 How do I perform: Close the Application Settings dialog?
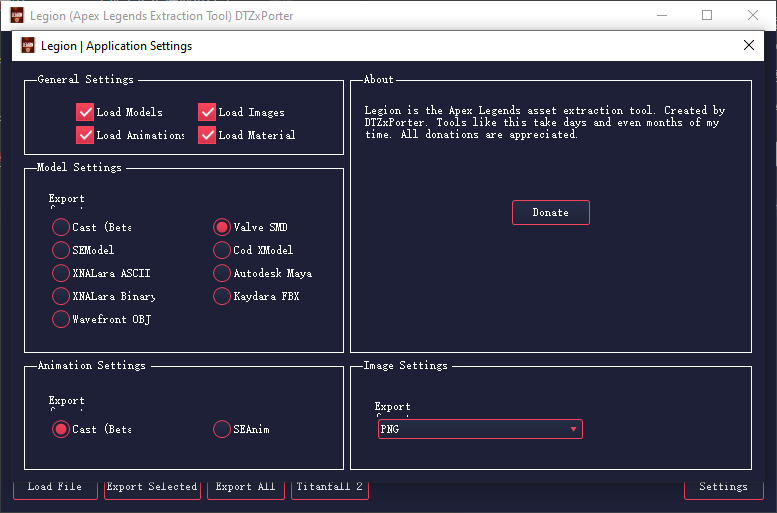[749, 46]
